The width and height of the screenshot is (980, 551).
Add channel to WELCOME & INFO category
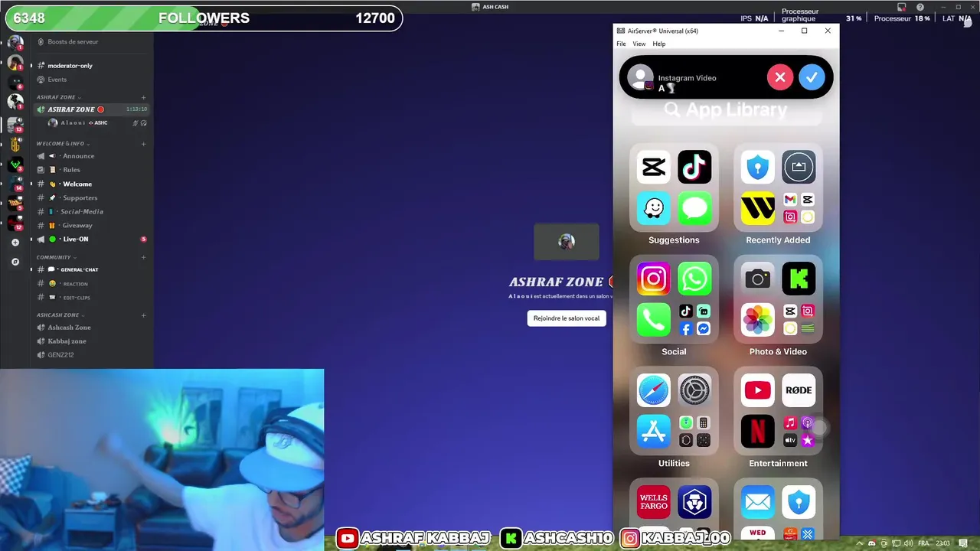pos(143,144)
